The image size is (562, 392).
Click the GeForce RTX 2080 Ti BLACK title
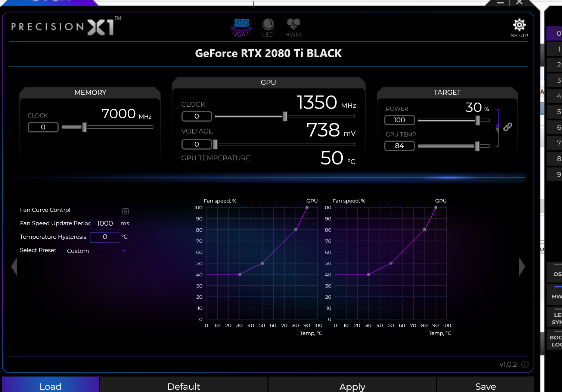[268, 53]
